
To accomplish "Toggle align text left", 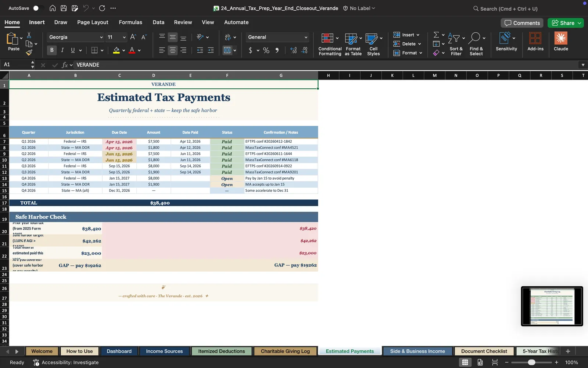I will [x=162, y=50].
